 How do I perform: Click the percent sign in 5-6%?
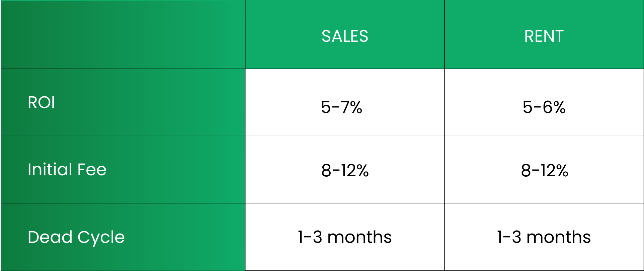559,108
